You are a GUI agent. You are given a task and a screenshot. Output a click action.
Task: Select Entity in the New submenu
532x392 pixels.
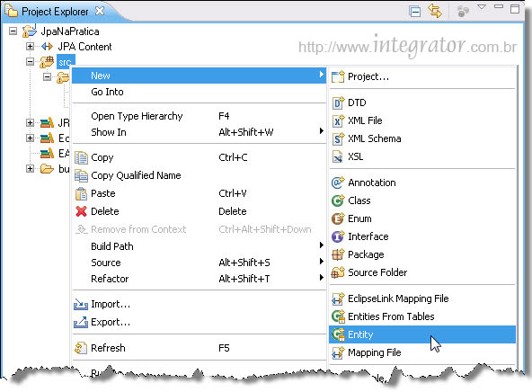tap(422, 334)
